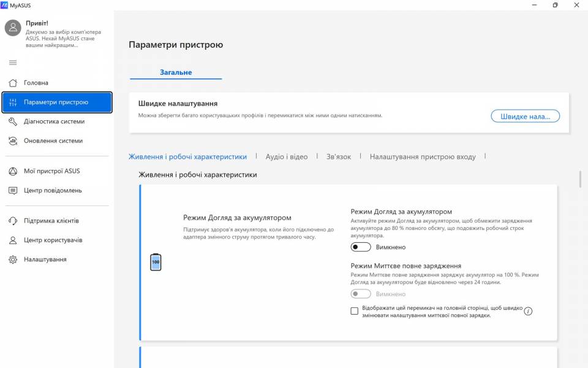The image size is (588, 368).
Task: Click the user profile avatar icon
Action: click(13, 28)
